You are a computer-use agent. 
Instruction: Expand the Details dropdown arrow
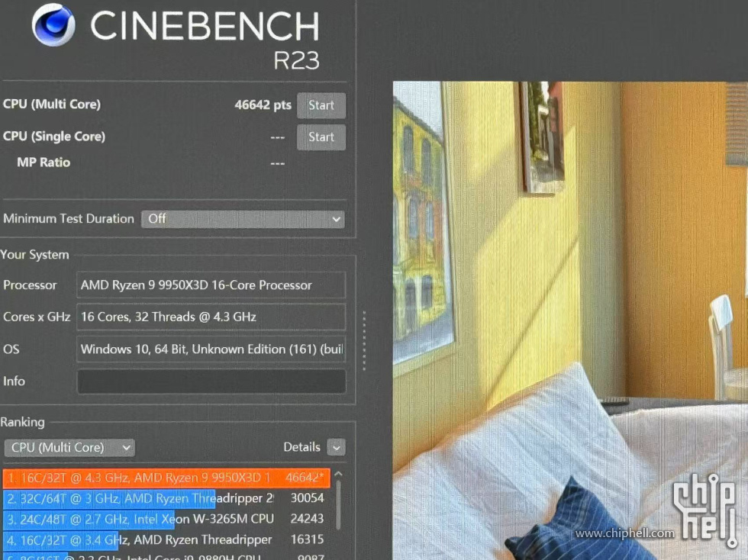(x=337, y=447)
